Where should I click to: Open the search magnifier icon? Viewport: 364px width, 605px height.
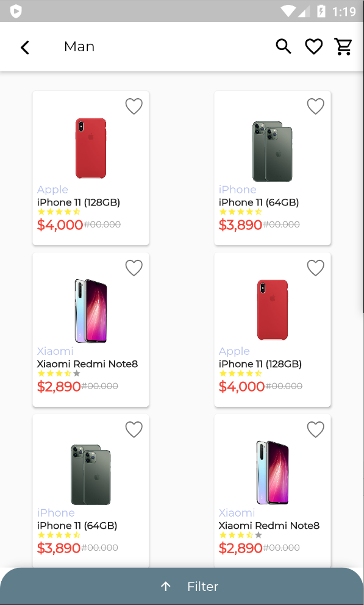point(284,47)
